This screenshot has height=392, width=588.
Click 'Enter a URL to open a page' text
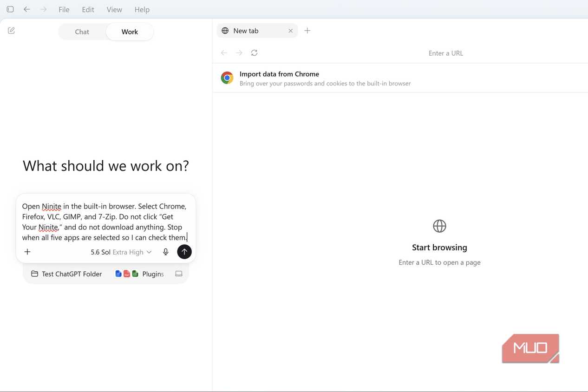pyautogui.click(x=439, y=262)
